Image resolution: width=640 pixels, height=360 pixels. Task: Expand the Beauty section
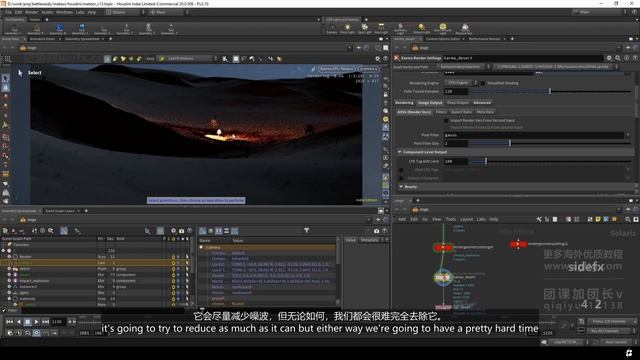coord(401,187)
